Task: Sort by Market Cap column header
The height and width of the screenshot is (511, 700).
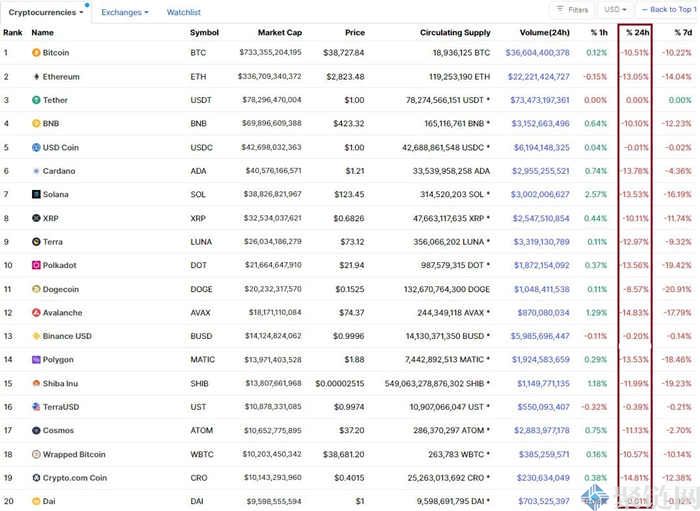Action: pyautogui.click(x=280, y=32)
